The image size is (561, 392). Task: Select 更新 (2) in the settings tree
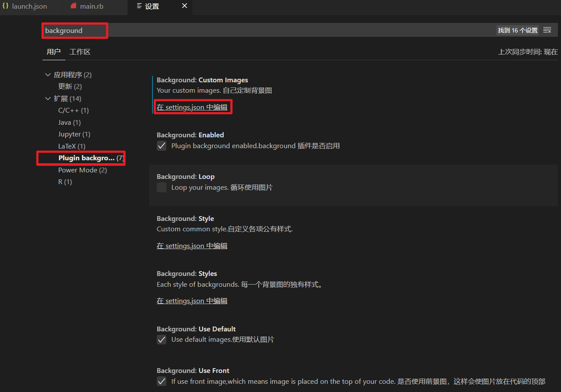70,87
